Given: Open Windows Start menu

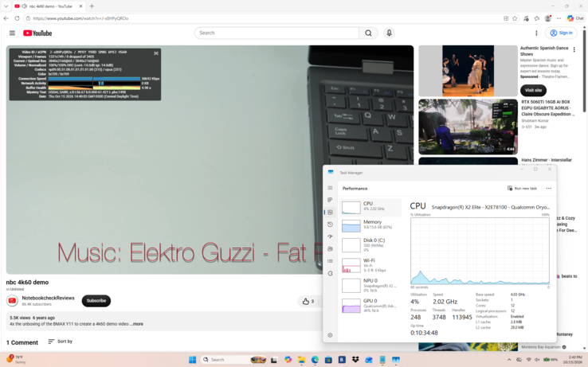Looking at the screenshot, I should tap(192, 360).
